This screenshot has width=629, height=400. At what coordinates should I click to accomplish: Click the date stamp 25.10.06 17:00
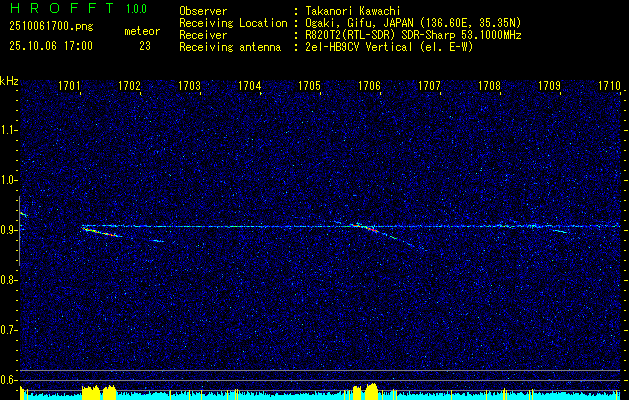[51, 46]
